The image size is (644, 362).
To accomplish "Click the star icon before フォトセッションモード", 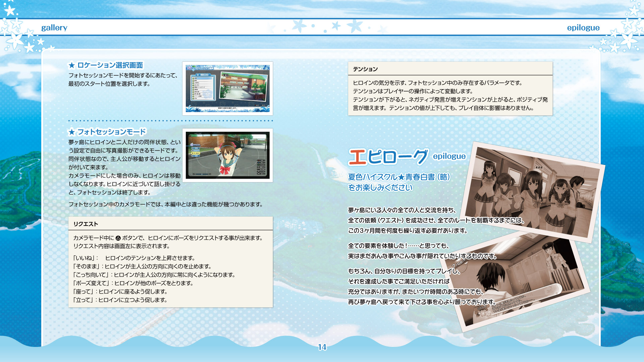I will coord(71,132).
